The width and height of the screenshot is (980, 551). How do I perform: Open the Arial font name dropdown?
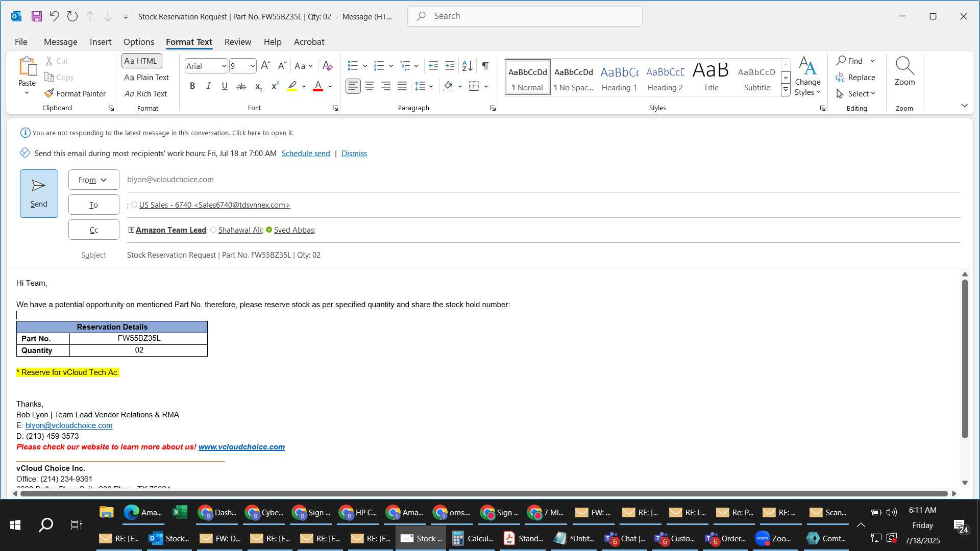(x=224, y=66)
